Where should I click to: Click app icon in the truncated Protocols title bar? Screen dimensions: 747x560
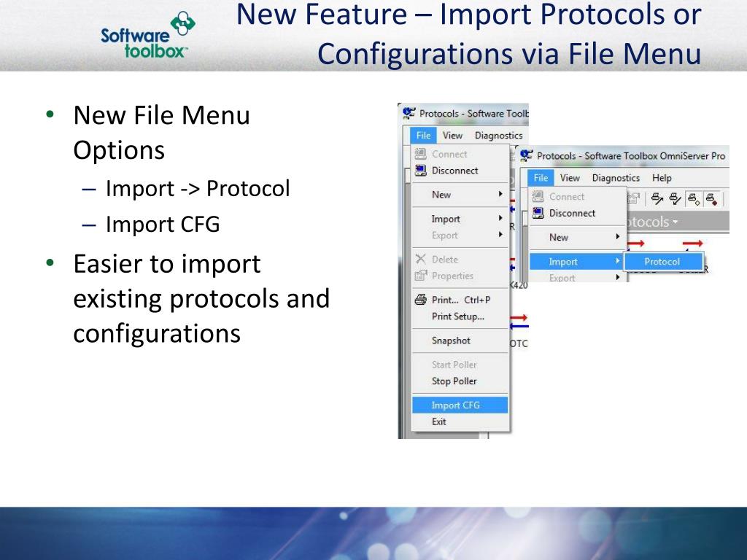coord(409,113)
